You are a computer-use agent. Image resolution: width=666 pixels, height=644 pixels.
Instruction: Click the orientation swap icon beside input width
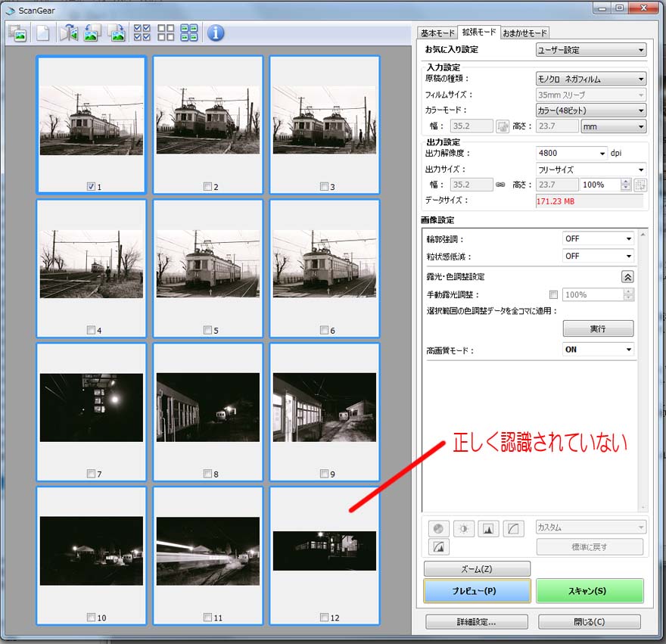[x=503, y=126]
